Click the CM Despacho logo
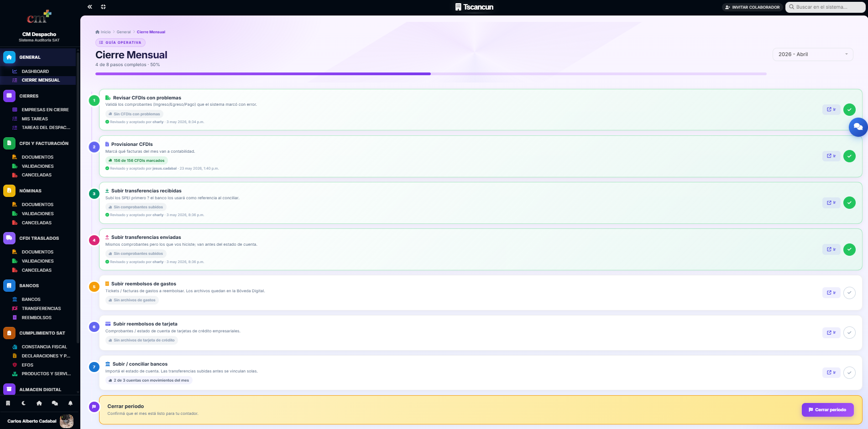This screenshot has height=429, width=868. [x=39, y=17]
